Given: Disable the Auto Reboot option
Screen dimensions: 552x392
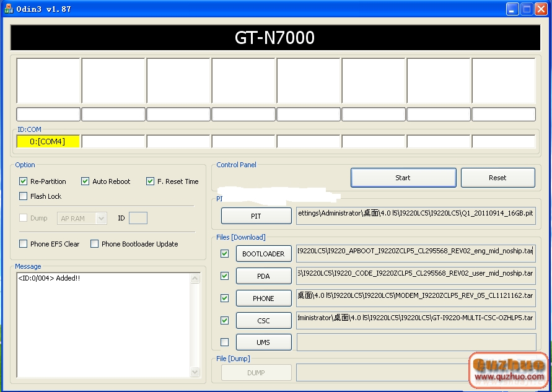Looking at the screenshot, I should 85,181.
